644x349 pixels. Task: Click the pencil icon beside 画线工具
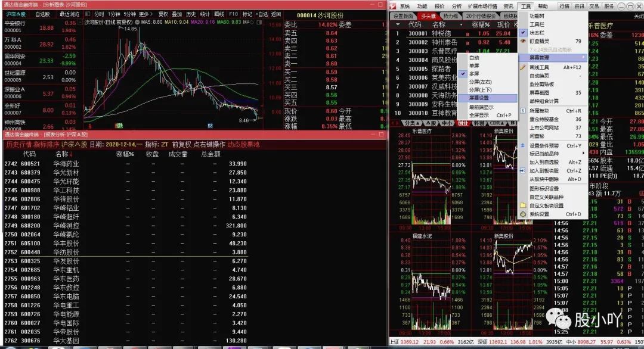[523, 67]
